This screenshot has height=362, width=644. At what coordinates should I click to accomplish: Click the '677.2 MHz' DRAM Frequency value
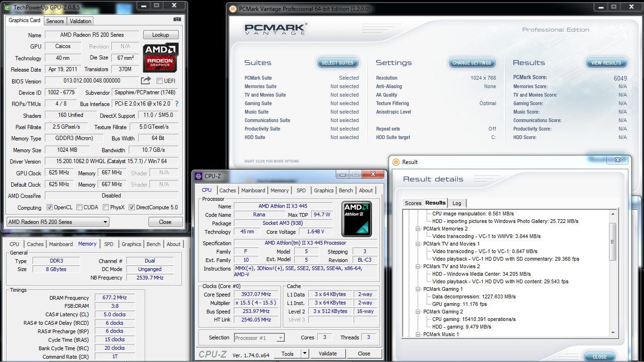pyautogui.click(x=115, y=298)
